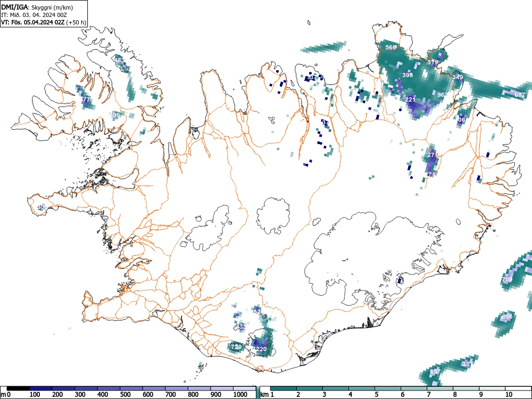This screenshot has height=399, width=532.
Task: Click the '7' value on the km legend
Action: pos(429,394)
